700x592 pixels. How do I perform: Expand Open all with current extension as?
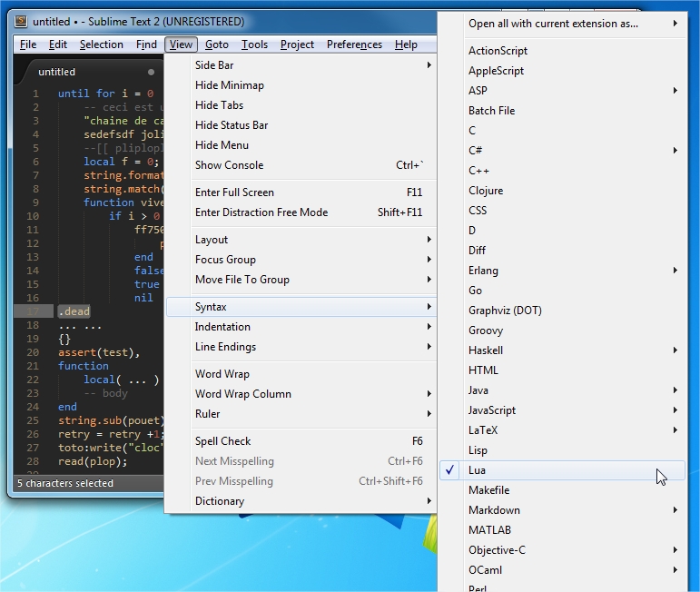pyautogui.click(x=562, y=24)
